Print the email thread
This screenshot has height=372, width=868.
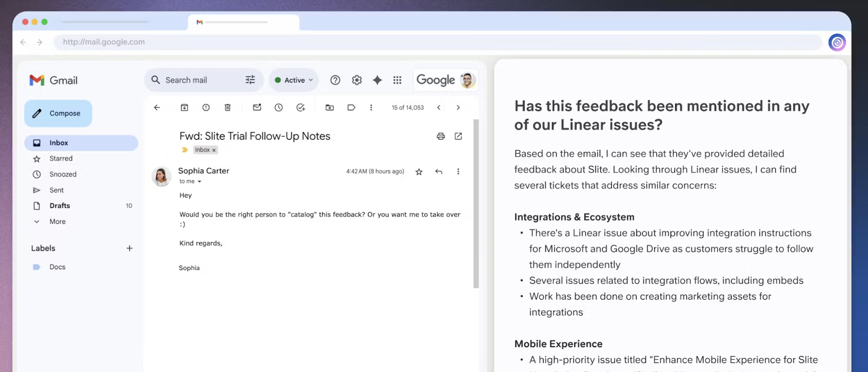(x=441, y=136)
